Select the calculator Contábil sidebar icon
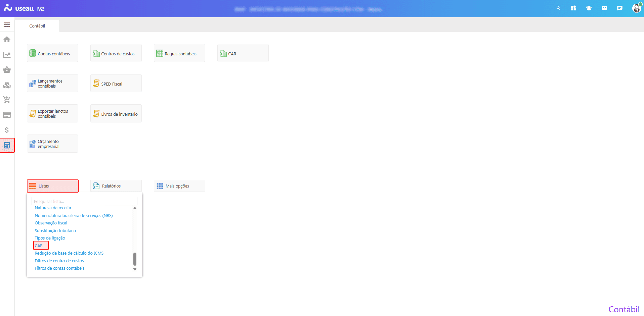 (x=7, y=145)
